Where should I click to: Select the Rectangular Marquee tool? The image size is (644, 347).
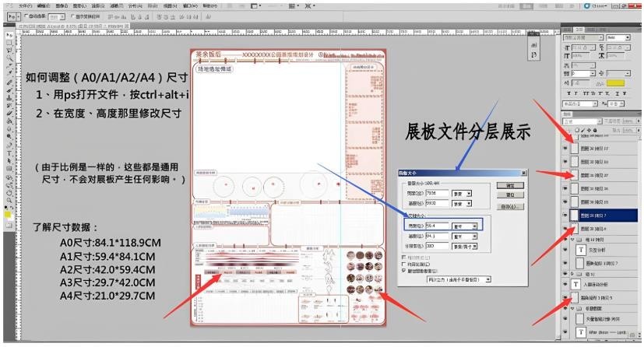click(x=9, y=43)
